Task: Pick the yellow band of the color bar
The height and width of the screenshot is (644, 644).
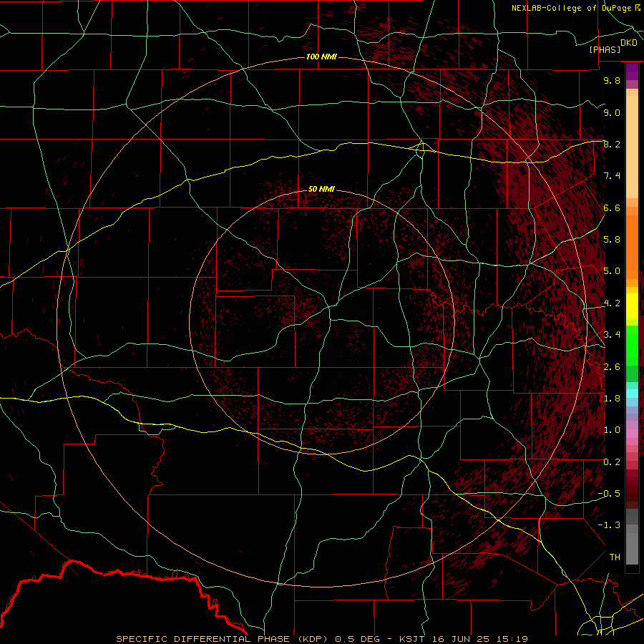Action: (632, 306)
